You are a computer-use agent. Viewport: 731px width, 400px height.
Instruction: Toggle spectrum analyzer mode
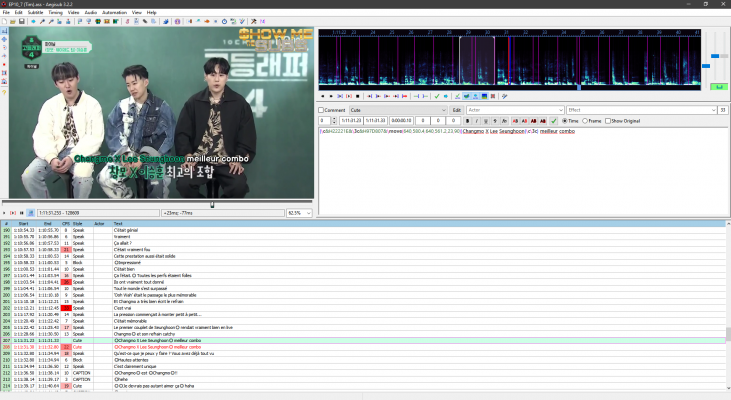484,96
